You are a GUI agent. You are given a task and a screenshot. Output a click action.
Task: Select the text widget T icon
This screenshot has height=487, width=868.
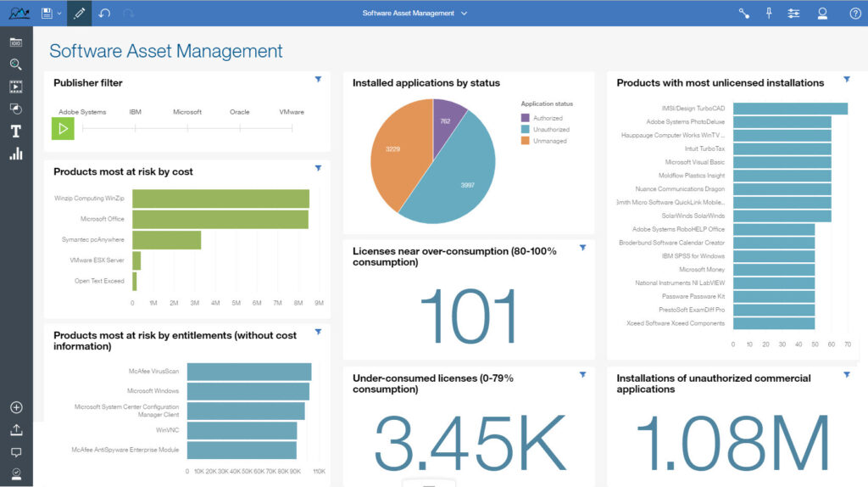tap(15, 131)
